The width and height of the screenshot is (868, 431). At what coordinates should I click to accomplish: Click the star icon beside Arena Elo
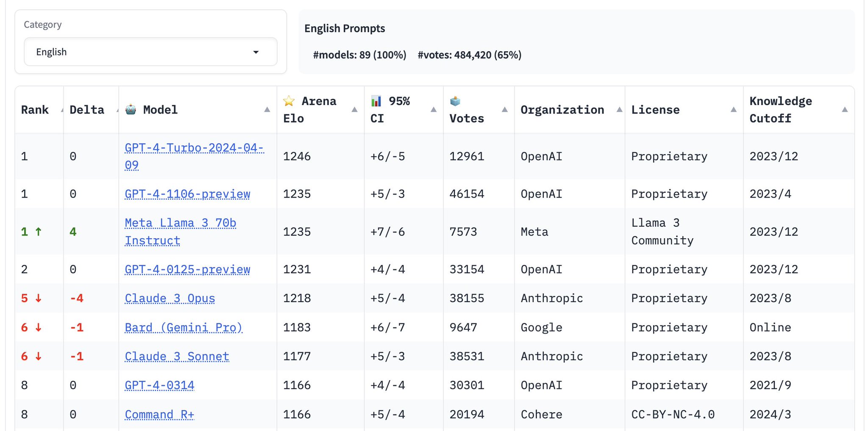click(289, 101)
